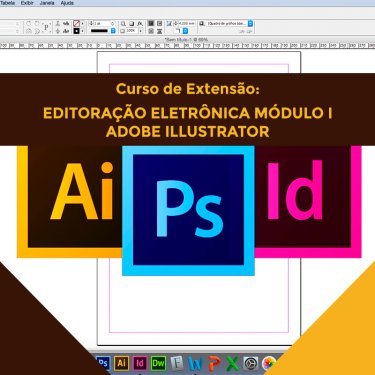The height and width of the screenshot is (375, 375).
Task: Click the opacity 100% field
Action: click(x=131, y=31)
